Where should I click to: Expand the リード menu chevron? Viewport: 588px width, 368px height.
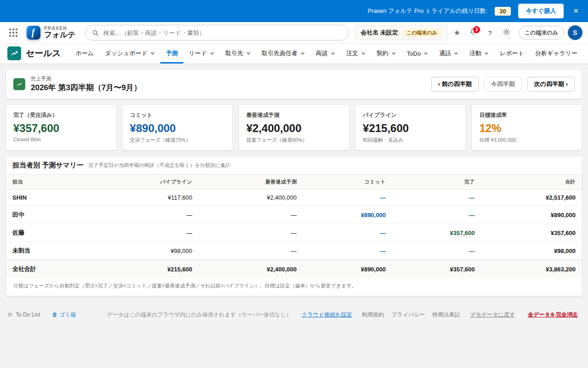pyautogui.click(x=212, y=53)
